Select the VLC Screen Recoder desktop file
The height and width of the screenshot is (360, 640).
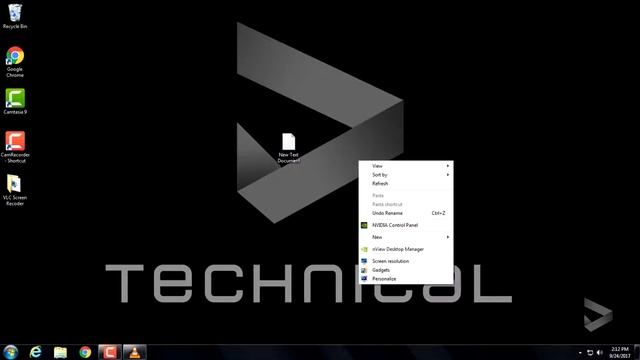click(15, 190)
